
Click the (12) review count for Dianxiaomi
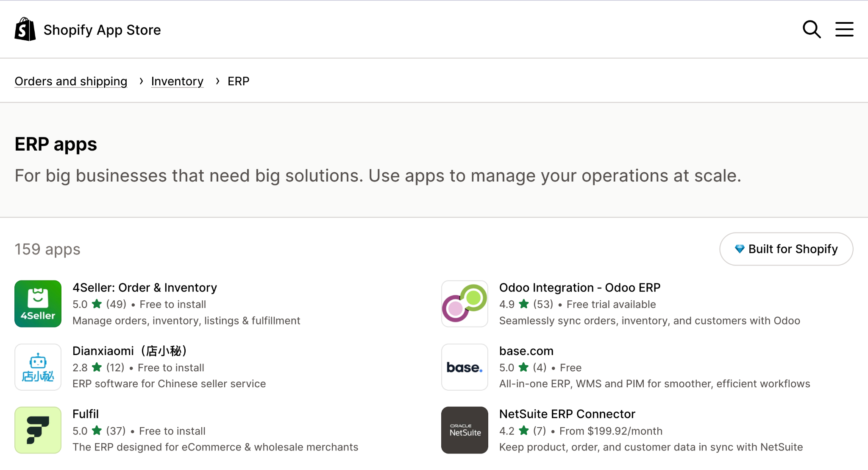pos(115,367)
